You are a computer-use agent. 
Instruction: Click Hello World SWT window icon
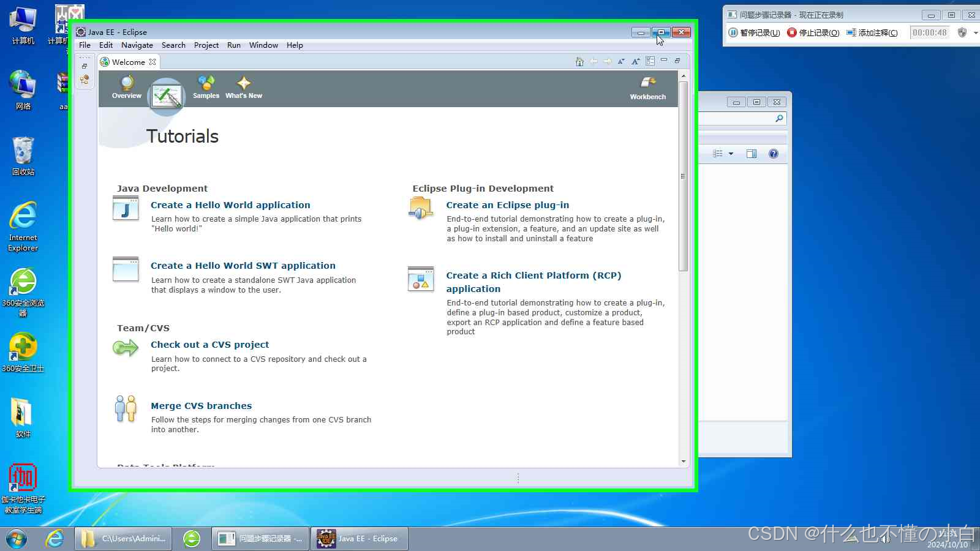click(x=126, y=269)
